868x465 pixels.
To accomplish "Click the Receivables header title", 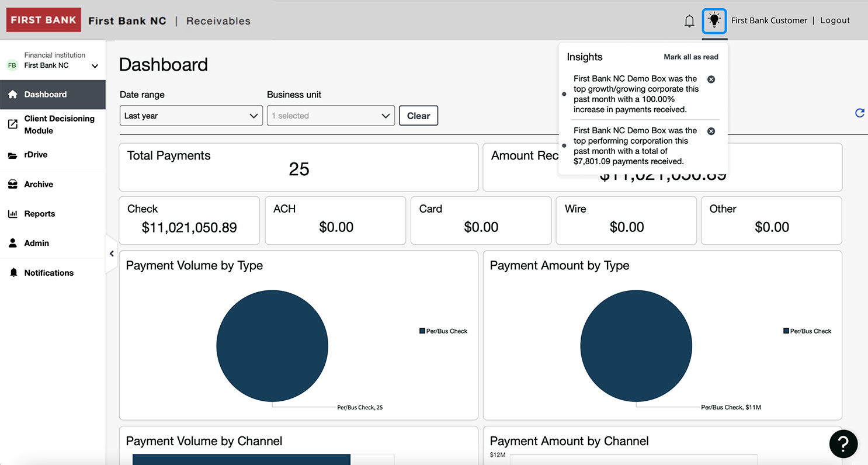I will (x=218, y=21).
